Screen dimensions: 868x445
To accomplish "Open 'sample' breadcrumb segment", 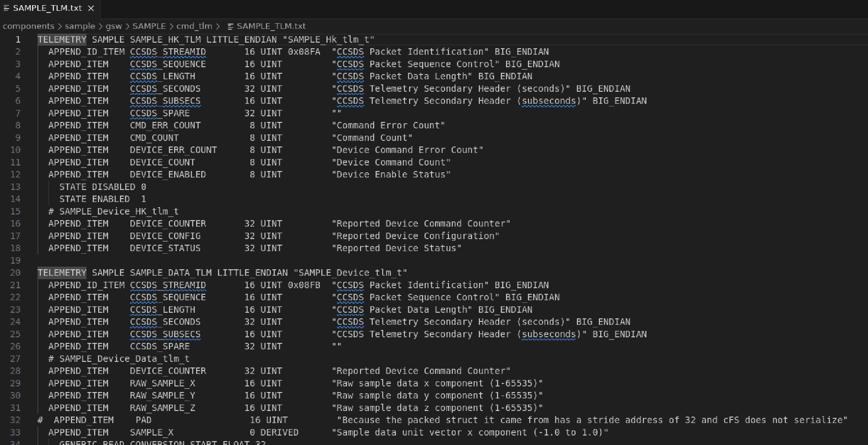I will coord(80,26).
